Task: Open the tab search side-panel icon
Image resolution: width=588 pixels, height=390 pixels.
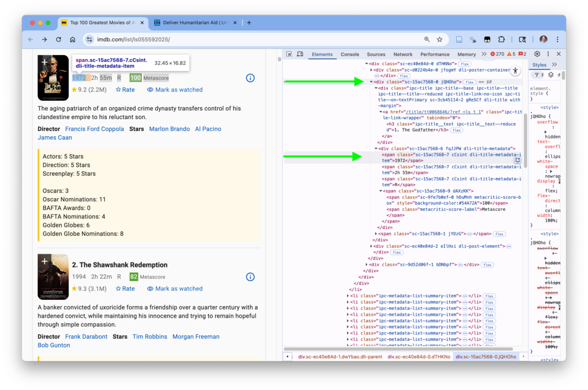Action: click(x=522, y=40)
